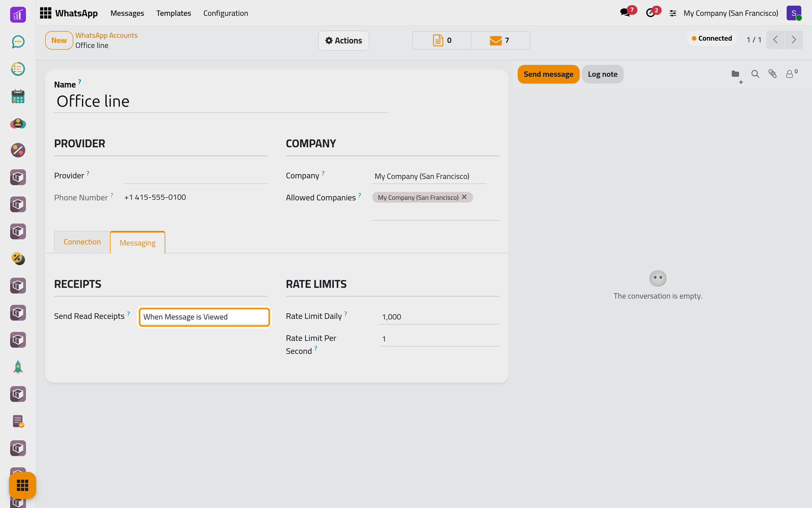This screenshot has height=508, width=812.
Task: Go to the previous record arrow
Action: (775, 40)
